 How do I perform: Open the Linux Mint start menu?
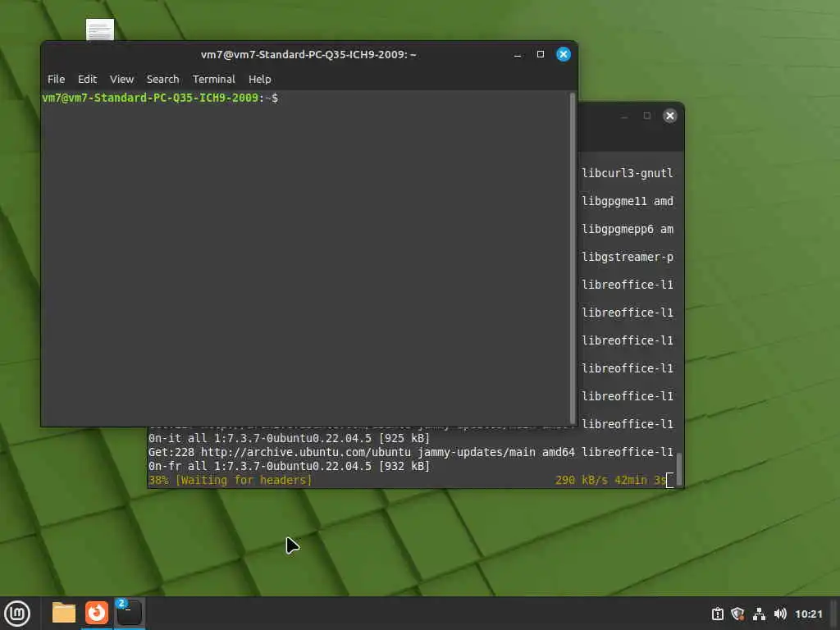coord(17,614)
